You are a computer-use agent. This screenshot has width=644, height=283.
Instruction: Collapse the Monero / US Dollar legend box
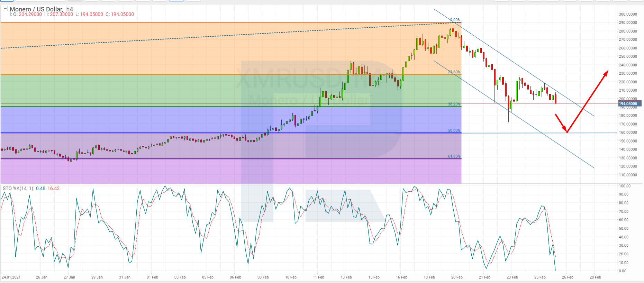coord(5,9)
